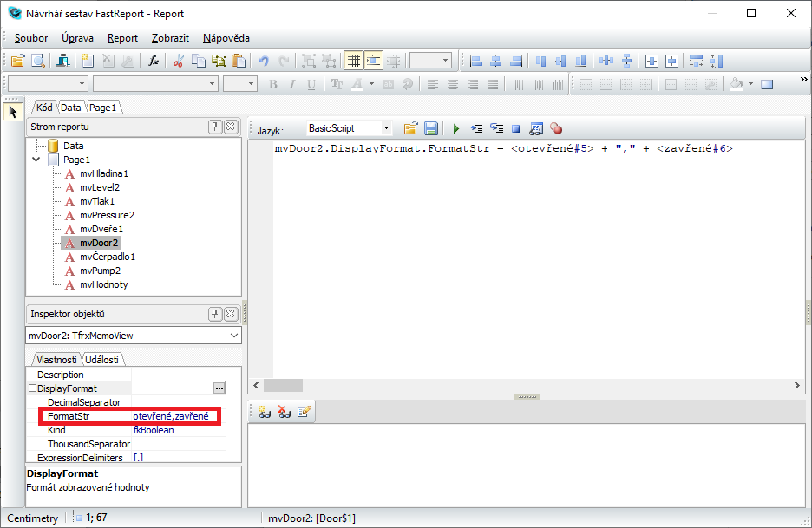
Task: Open the Zobrazit menu
Action: pos(169,38)
